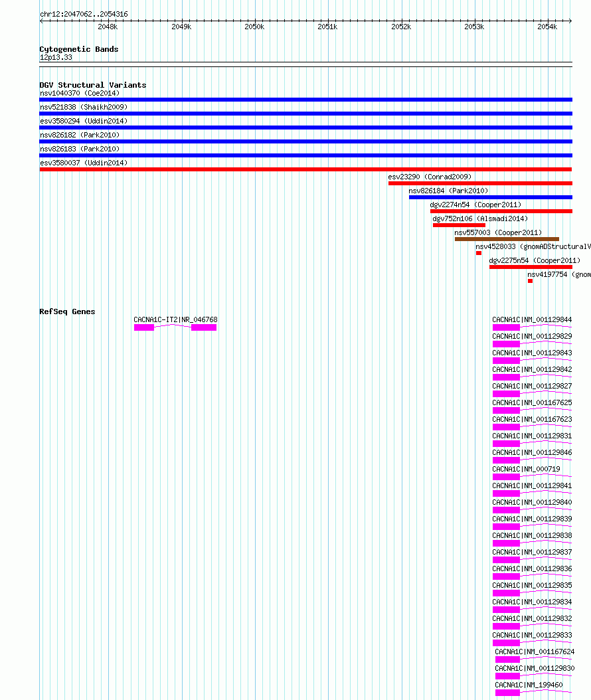Screen dimensions: 591x700
Task: Click CACNA1C|NM_199460 transcript label
Action: point(529,684)
